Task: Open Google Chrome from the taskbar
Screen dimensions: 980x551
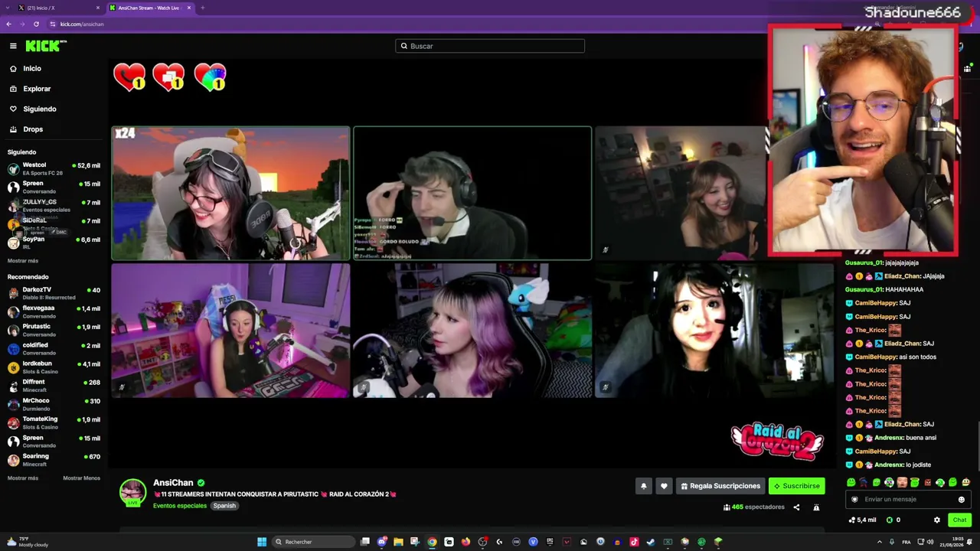Action: pyautogui.click(x=432, y=542)
